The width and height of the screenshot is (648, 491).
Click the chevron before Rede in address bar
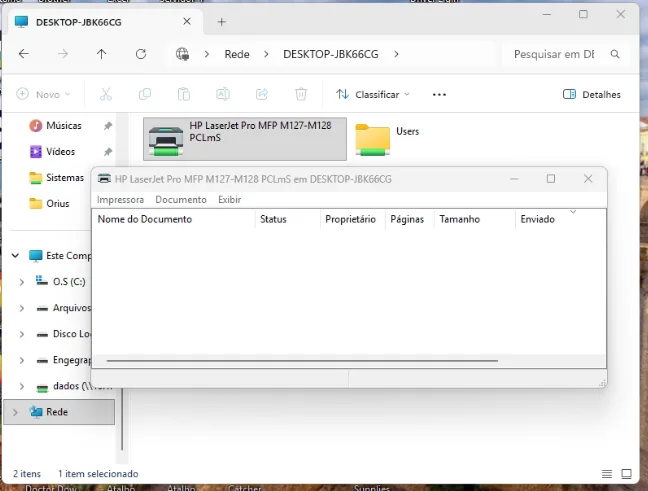point(207,54)
